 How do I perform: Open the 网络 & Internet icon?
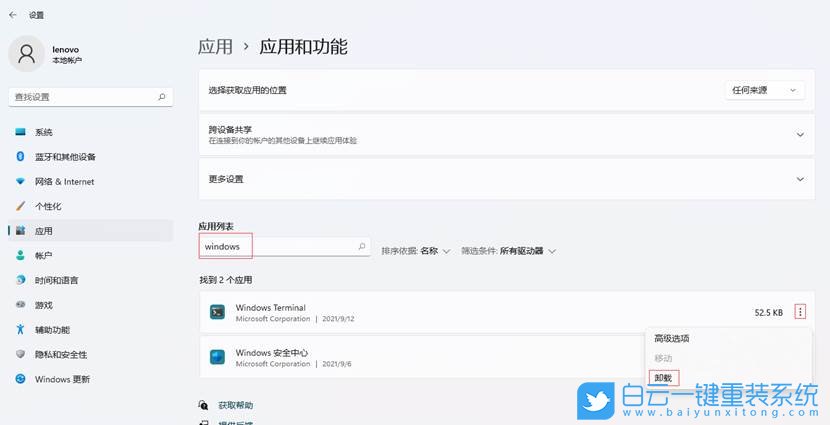(x=21, y=182)
